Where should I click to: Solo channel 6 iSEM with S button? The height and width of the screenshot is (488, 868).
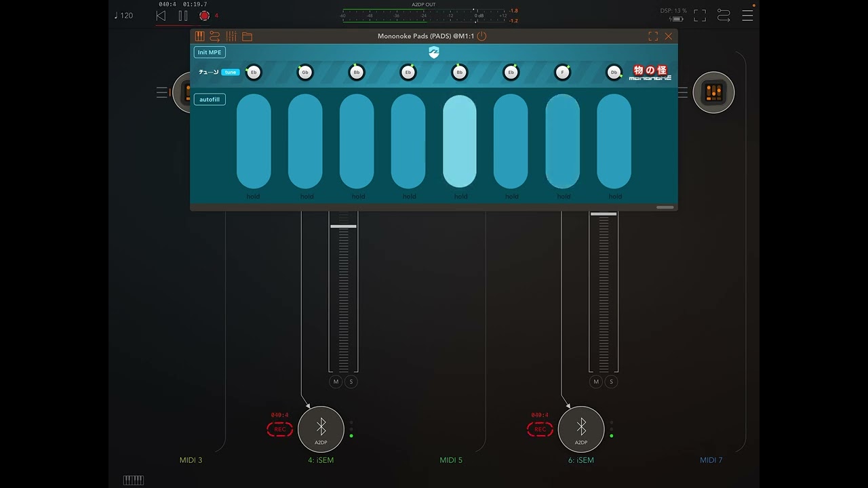[611, 382]
